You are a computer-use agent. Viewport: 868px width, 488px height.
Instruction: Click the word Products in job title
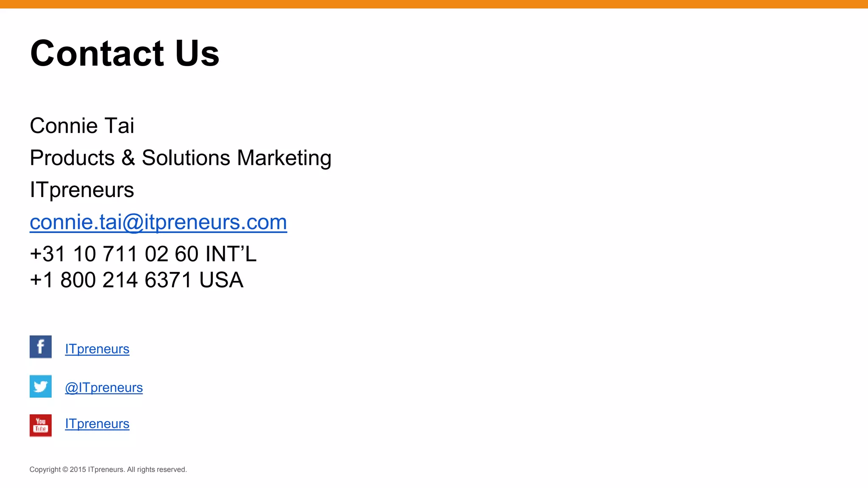[x=72, y=158]
